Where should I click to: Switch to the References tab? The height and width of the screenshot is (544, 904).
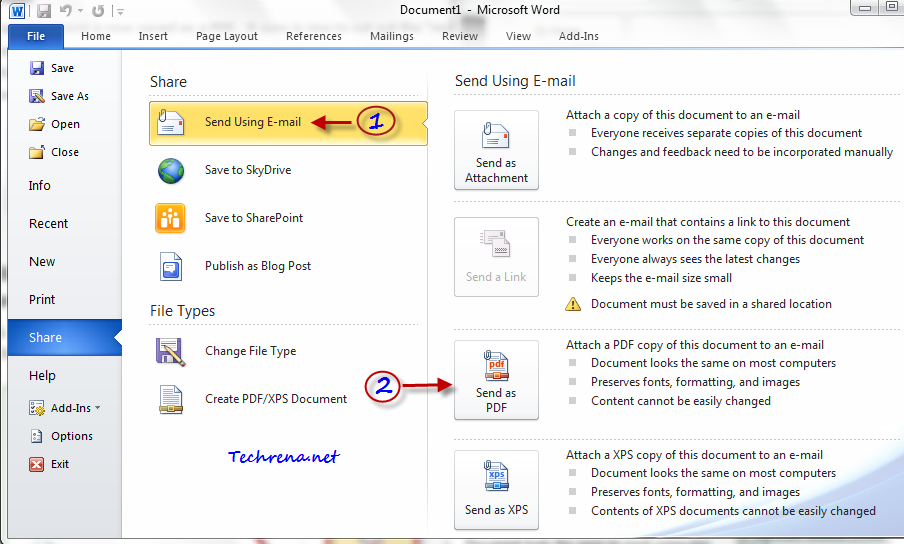pos(314,36)
